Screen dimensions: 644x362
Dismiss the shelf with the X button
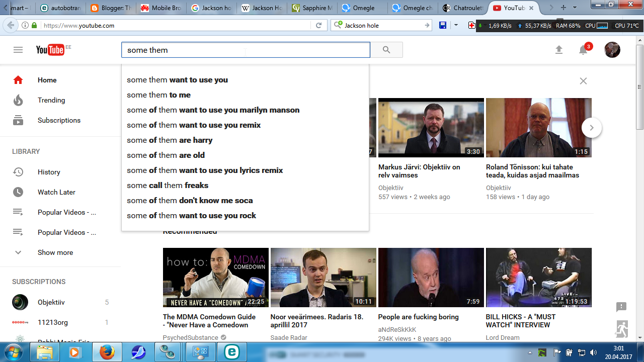583,81
